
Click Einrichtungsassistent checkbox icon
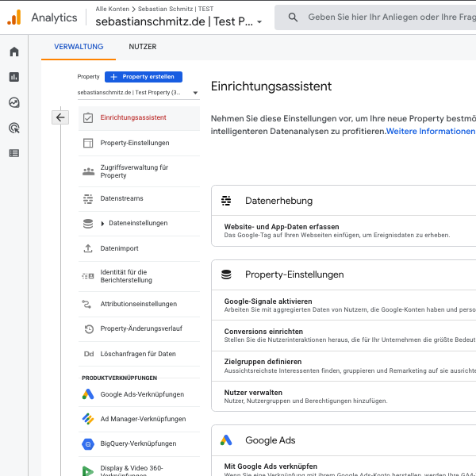(x=88, y=117)
